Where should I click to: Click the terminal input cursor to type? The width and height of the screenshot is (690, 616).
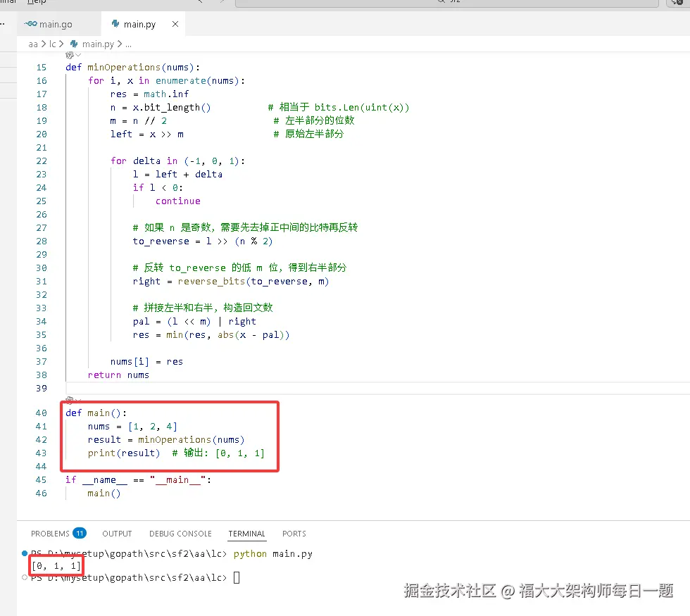point(237,577)
